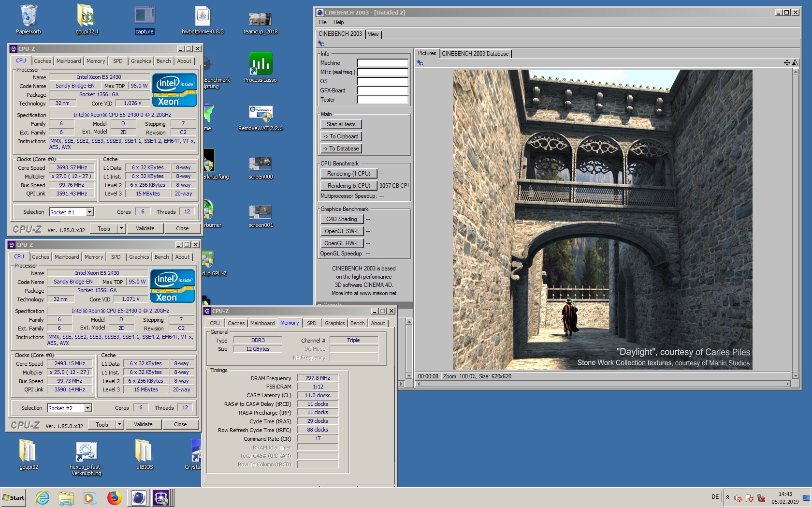The height and width of the screenshot is (508, 812).
Task: Run Rendering (x CPU) benchmark
Action: tap(348, 186)
